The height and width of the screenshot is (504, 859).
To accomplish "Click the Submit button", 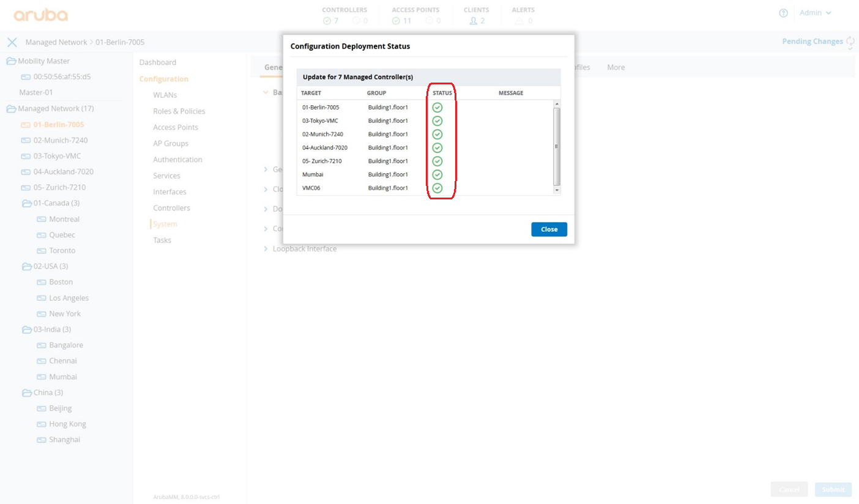I will pos(833,489).
